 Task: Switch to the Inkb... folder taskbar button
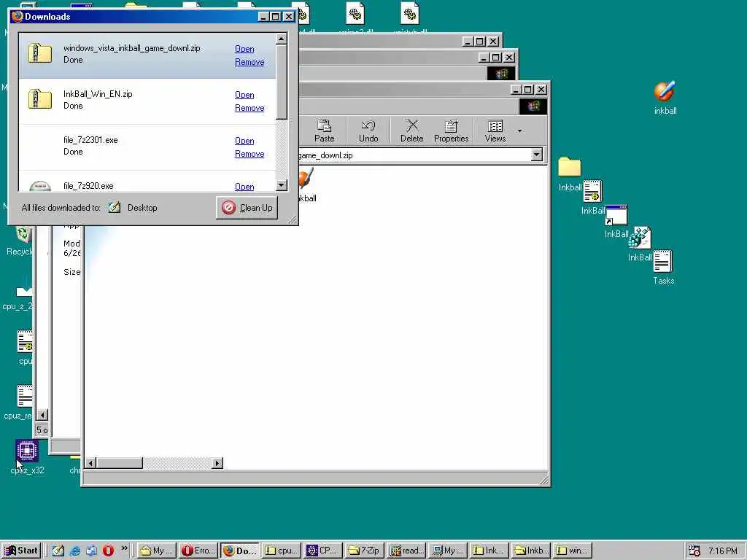point(530,551)
